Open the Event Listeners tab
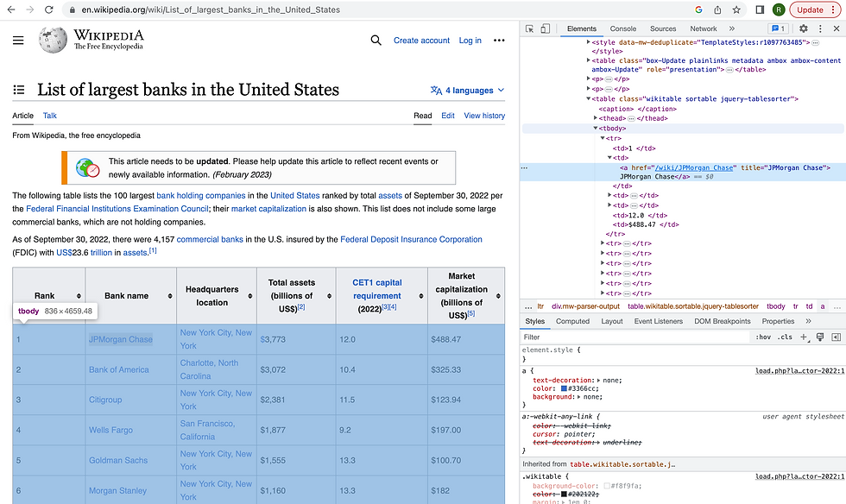846x504 pixels. [658, 321]
